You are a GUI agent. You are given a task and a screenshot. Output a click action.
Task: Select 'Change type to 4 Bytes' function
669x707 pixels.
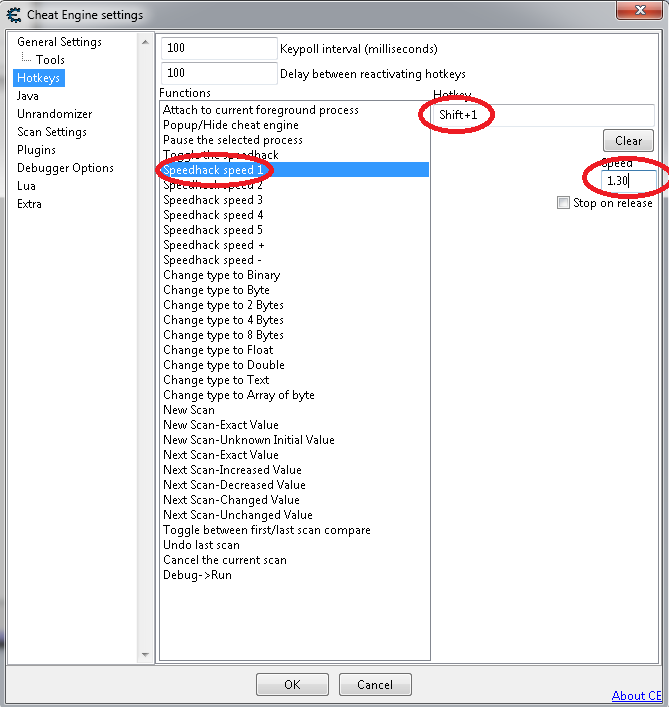(295, 320)
